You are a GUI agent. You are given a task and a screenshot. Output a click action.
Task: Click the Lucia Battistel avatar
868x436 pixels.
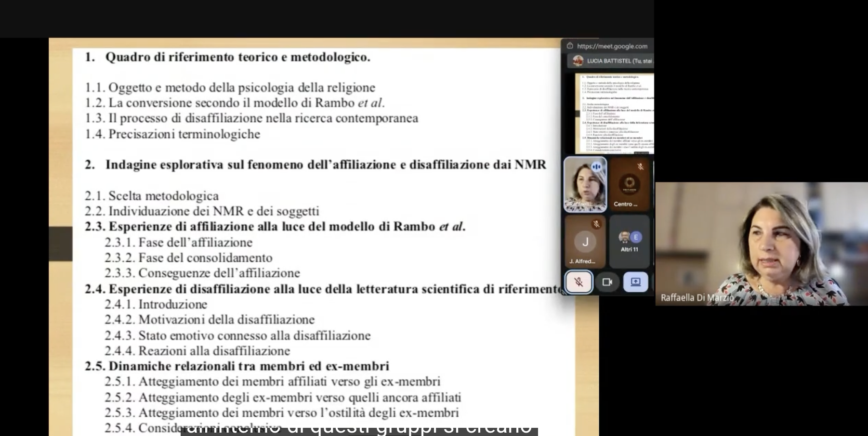click(578, 61)
